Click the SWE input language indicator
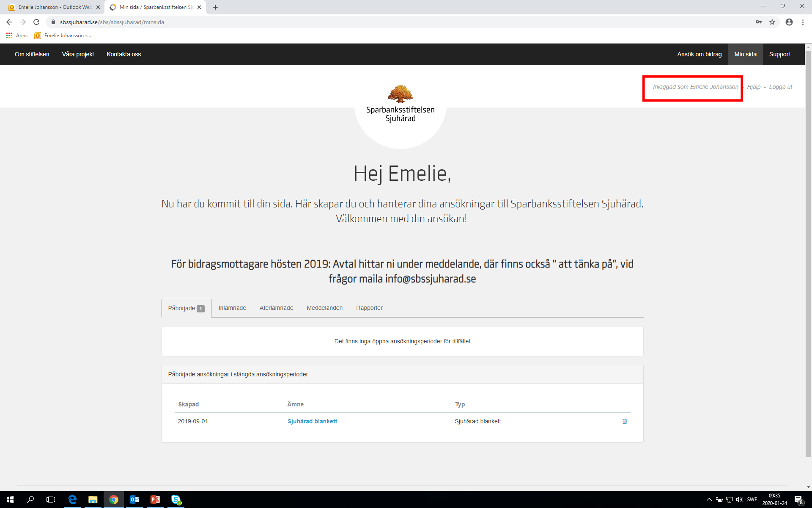Viewport: 812px width, 508px height. tap(752, 500)
